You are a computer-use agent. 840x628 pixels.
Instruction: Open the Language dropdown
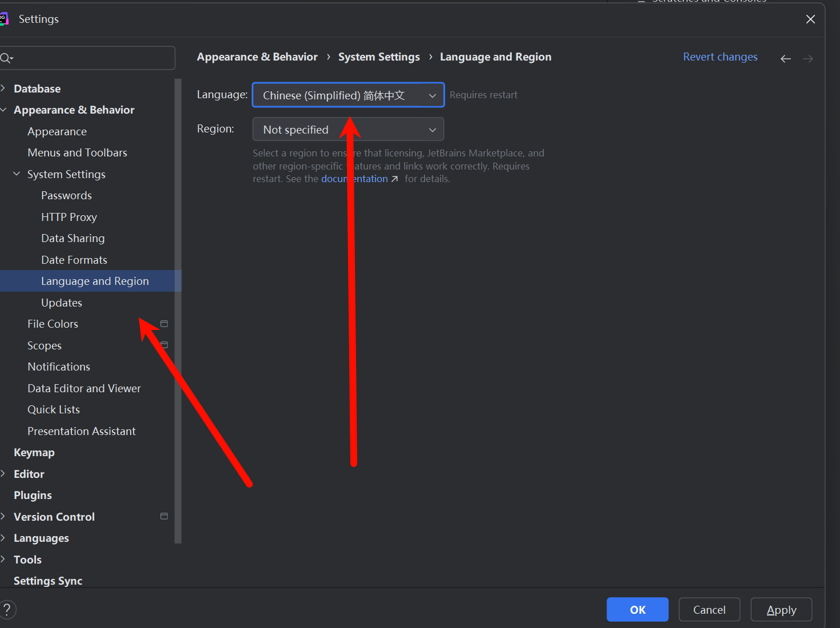click(348, 95)
